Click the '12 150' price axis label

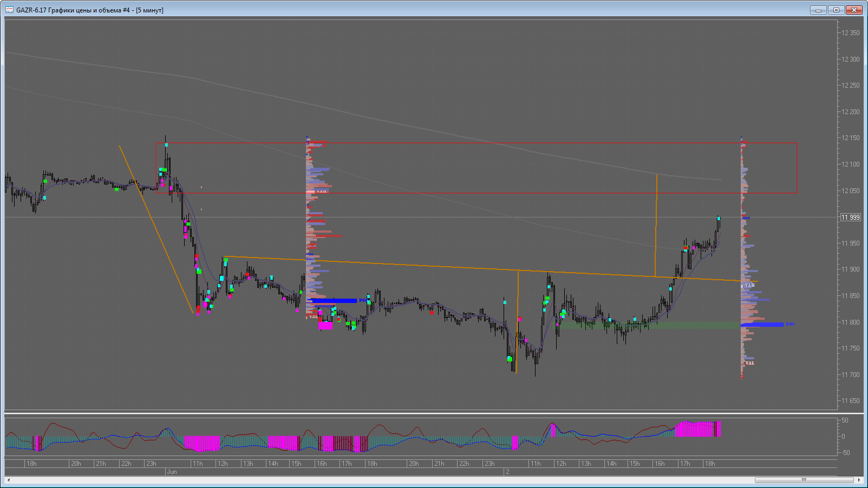click(850, 138)
